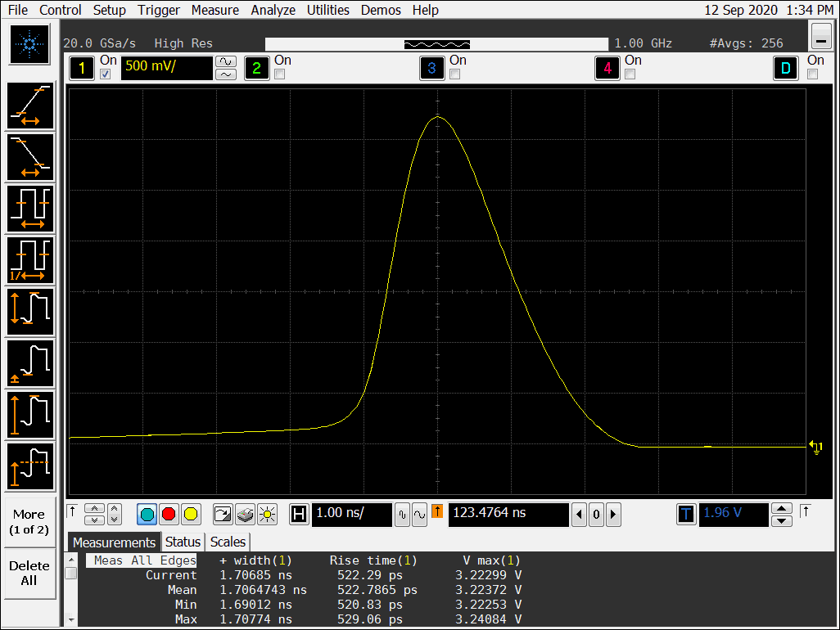The image size is (840, 630).
Task: Open the Utilities menu
Action: 327,10
